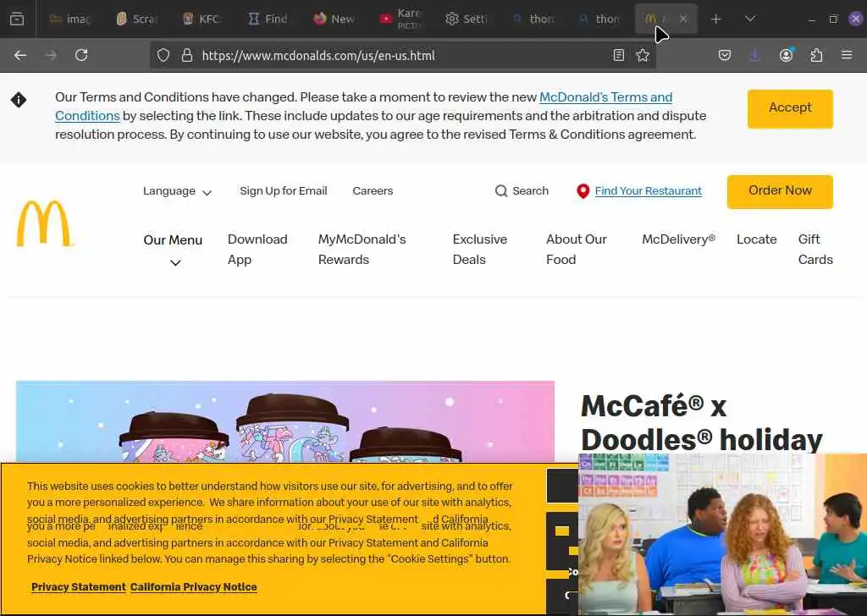The height and width of the screenshot is (616, 867).
Task: Open a new tab with plus icon
Action: (716, 19)
